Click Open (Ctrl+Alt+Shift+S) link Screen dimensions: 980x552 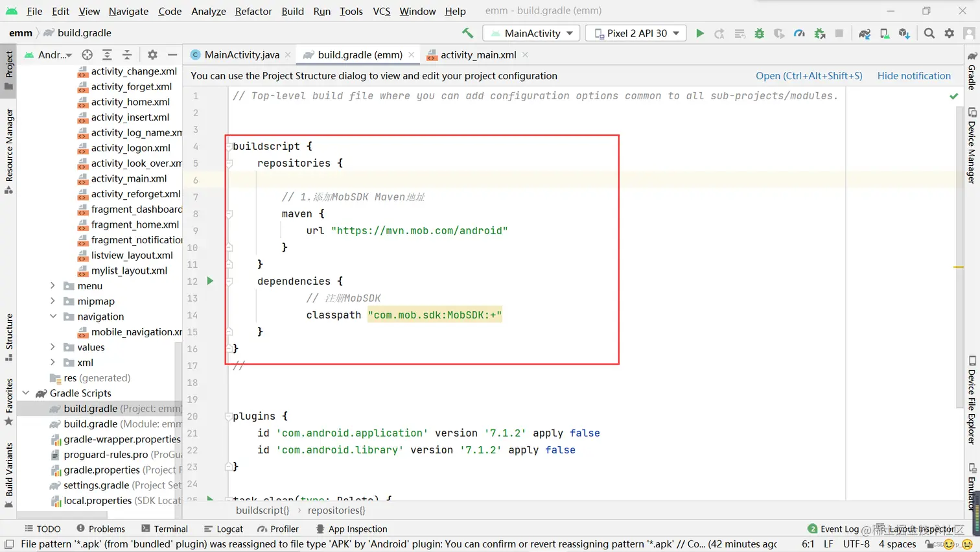(809, 76)
